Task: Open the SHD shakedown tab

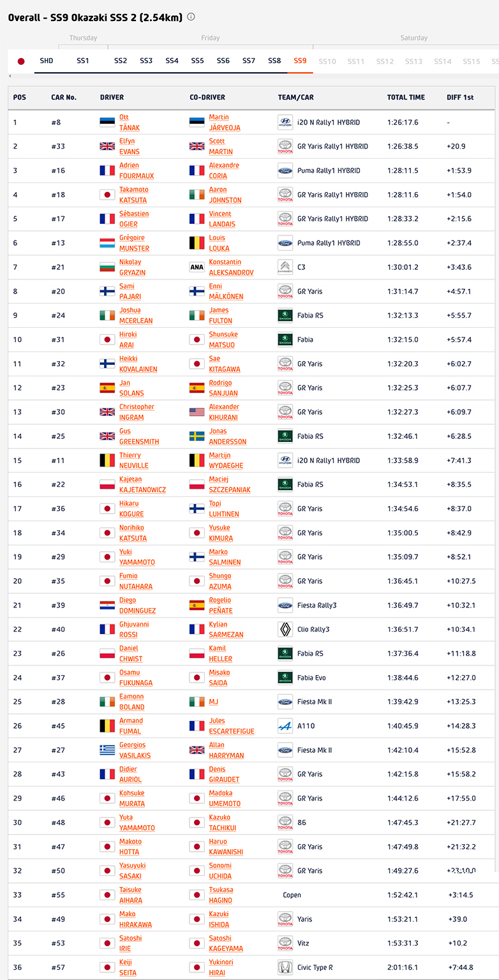Action: coord(47,61)
